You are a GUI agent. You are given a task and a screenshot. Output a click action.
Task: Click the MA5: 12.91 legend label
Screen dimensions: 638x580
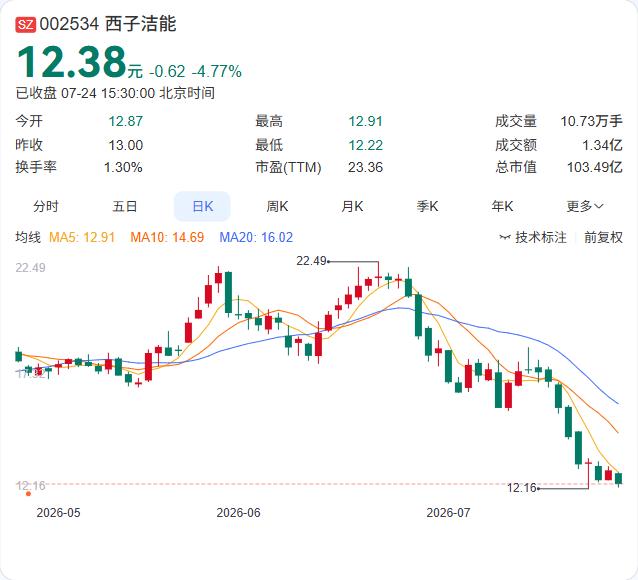[x=82, y=237]
